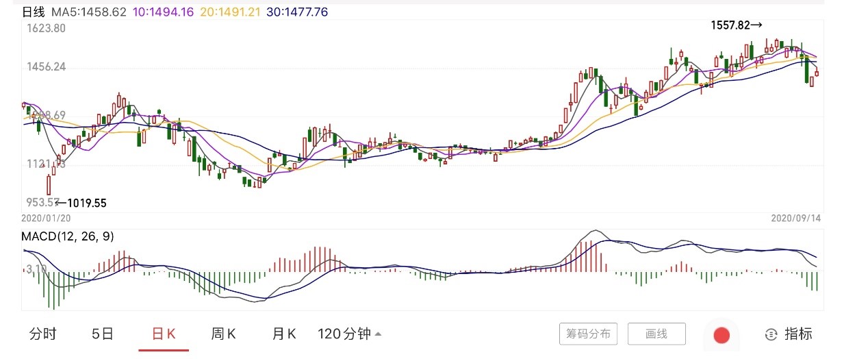Click the MACD(12, 26, 9) indicator title

click(x=68, y=236)
